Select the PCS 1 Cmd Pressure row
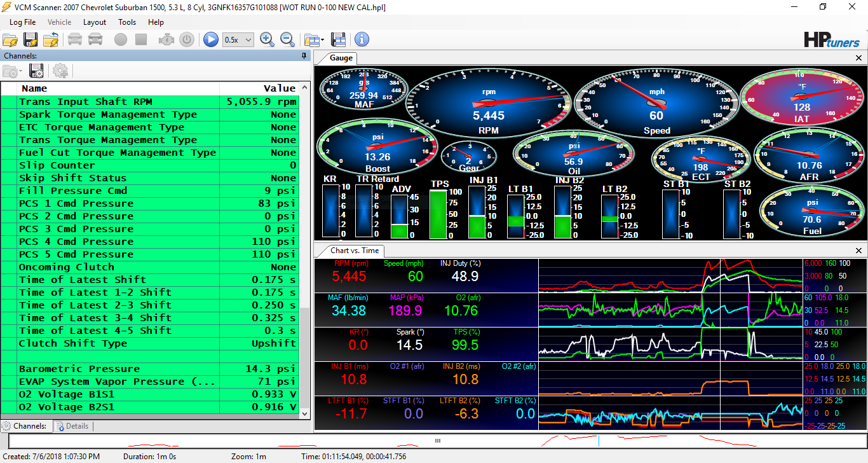Image resolution: width=868 pixels, height=463 pixels. (150, 204)
